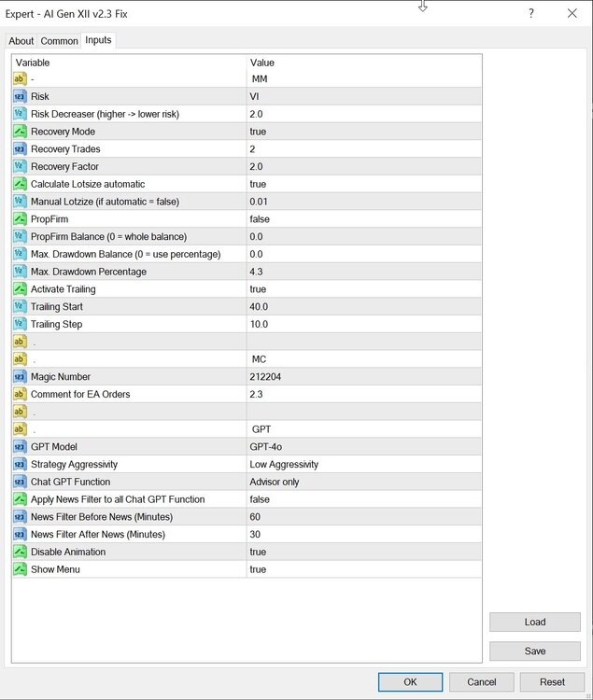This screenshot has height=700, width=593.
Task: Click the enum icon beside Strategy Aggressivity
Action: [20, 464]
